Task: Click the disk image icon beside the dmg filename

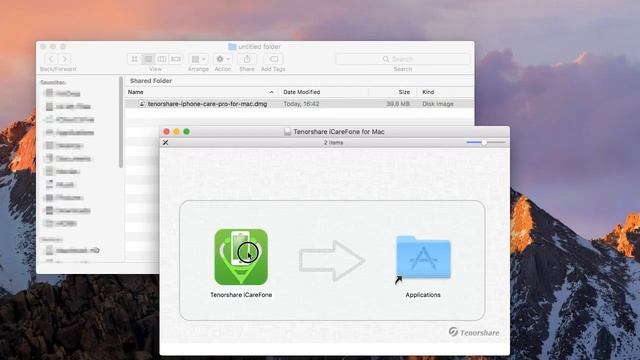Action: [x=142, y=104]
